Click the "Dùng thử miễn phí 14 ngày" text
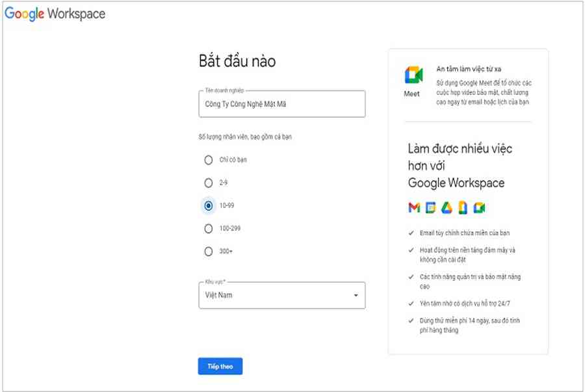Screen dimensions: 585x392 click(x=470, y=325)
